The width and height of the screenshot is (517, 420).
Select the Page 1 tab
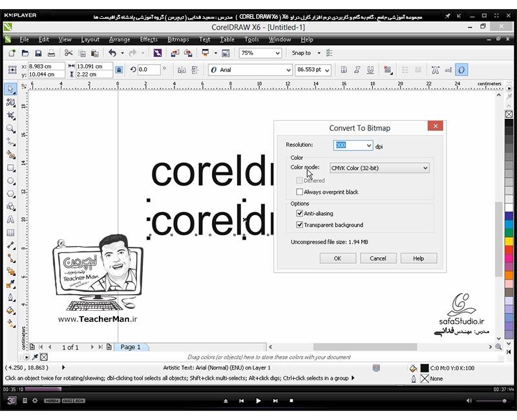pos(131,347)
